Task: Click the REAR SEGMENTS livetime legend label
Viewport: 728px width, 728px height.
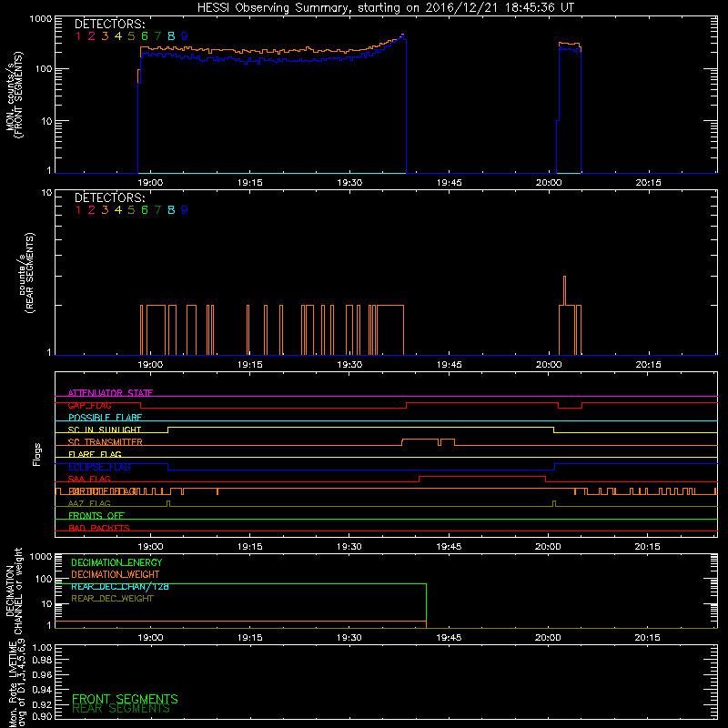Action: click(x=121, y=709)
